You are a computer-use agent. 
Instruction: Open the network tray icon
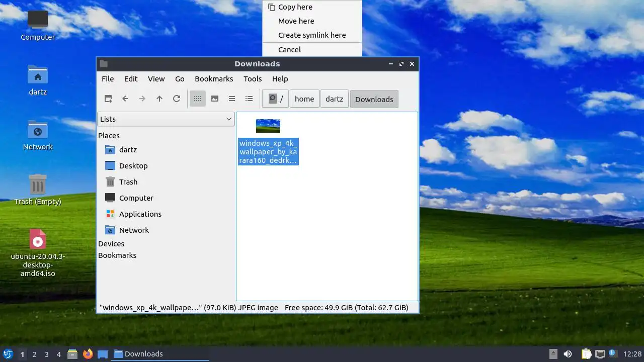click(x=600, y=354)
